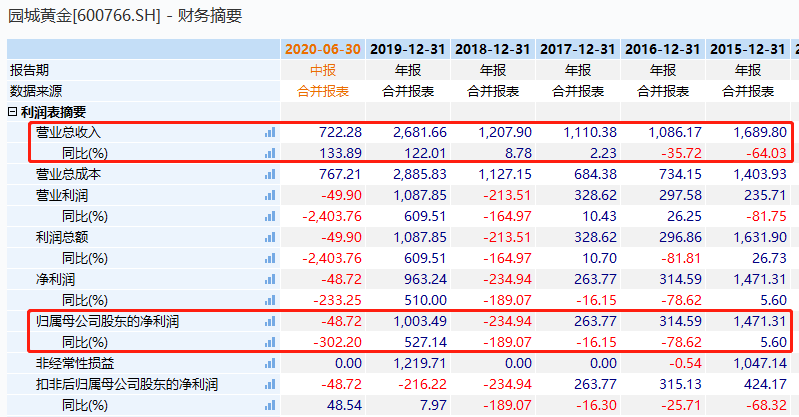The image size is (799, 417).
Task: Open chart icon for 扣非后 同比(%) row
Action: click(270, 406)
